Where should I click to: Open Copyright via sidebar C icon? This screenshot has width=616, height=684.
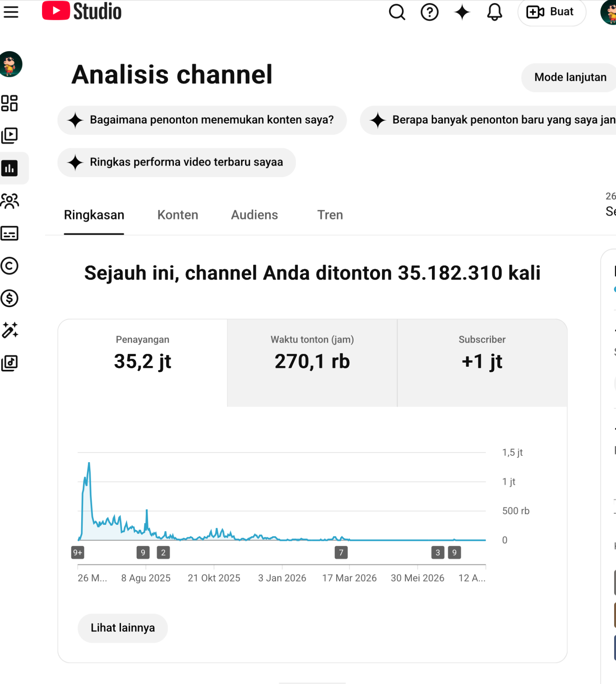click(x=10, y=266)
